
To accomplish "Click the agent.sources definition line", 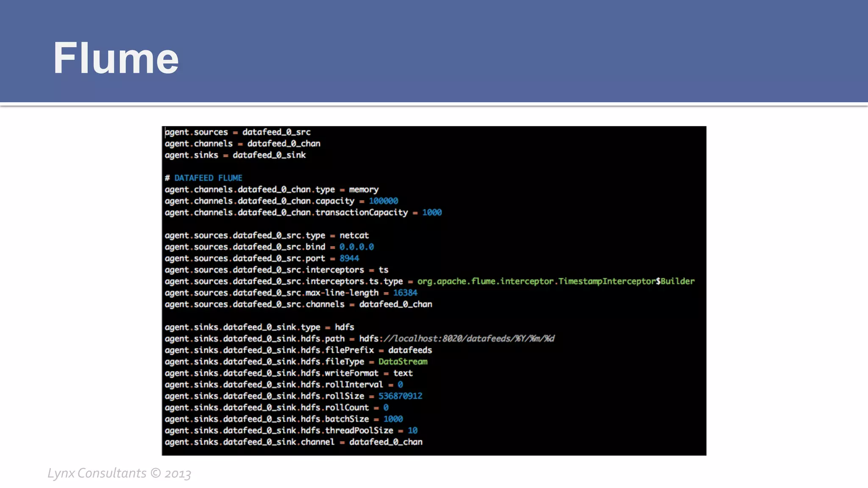I will point(237,132).
